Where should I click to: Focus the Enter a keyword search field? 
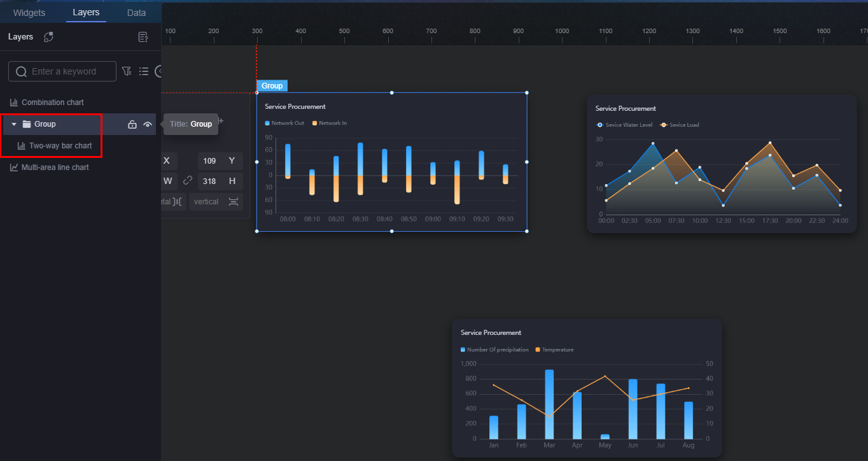tap(62, 71)
